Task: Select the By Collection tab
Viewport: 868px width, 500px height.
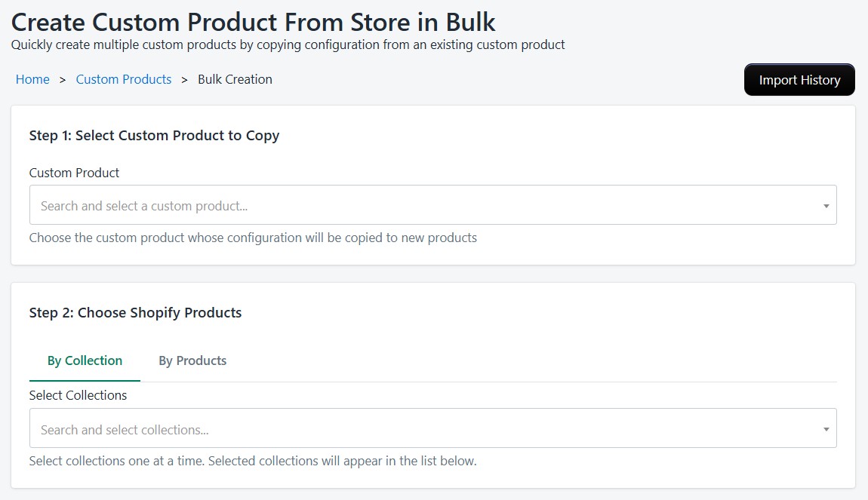Action: 84,360
